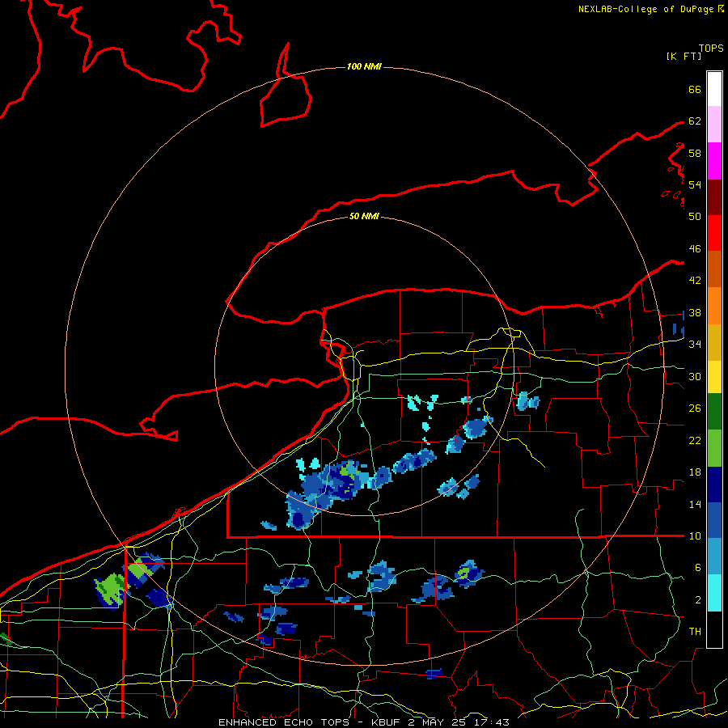Click the legend value "50"
The image size is (728, 728).
pyautogui.click(x=695, y=216)
